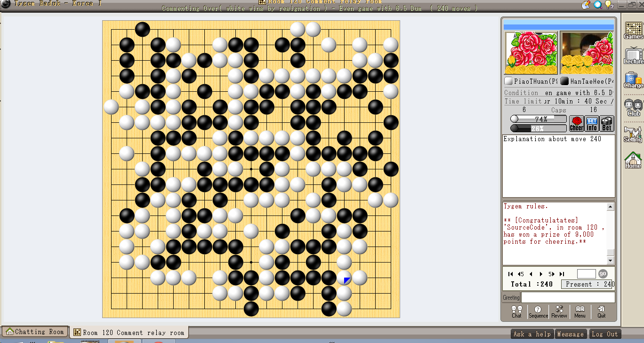644x343 pixels.
Task: Click the Log Out button
Action: pyautogui.click(x=605, y=334)
